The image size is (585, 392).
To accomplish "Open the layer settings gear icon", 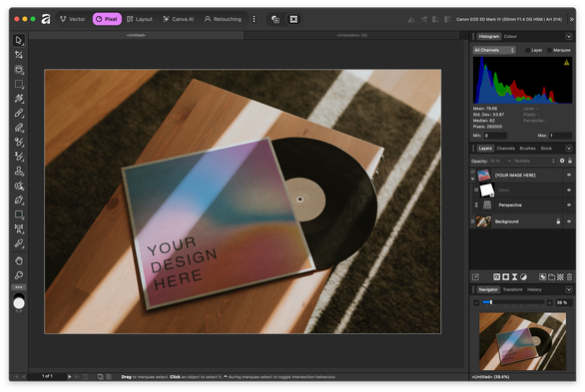I will [562, 161].
